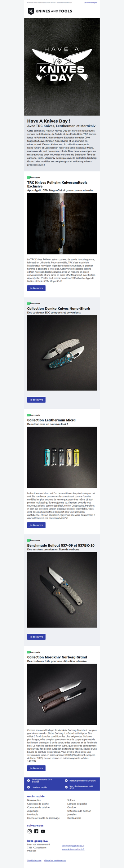Open 'Gérer les préférences' link

[x=55, y=860]
